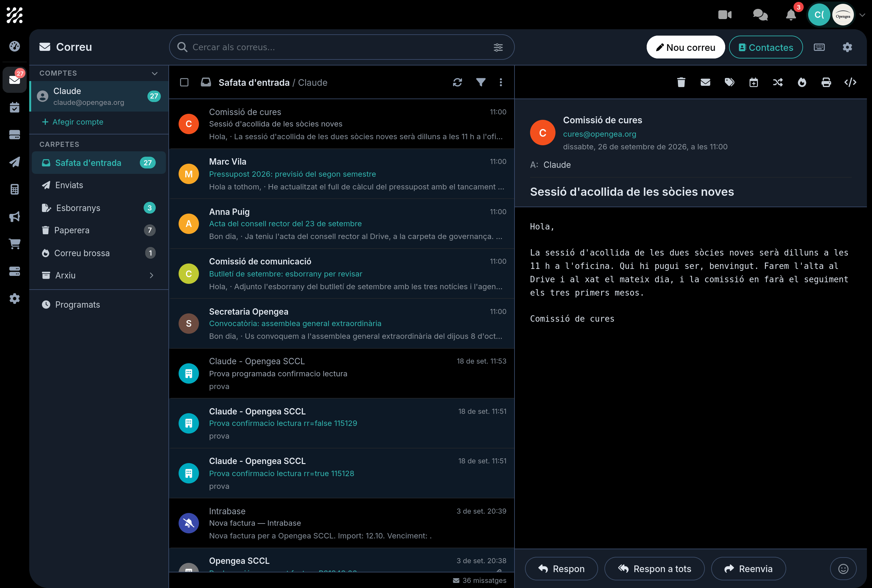872x588 pixels.
Task: Select the Claude account claude@opengea.org
Action: 99,96
